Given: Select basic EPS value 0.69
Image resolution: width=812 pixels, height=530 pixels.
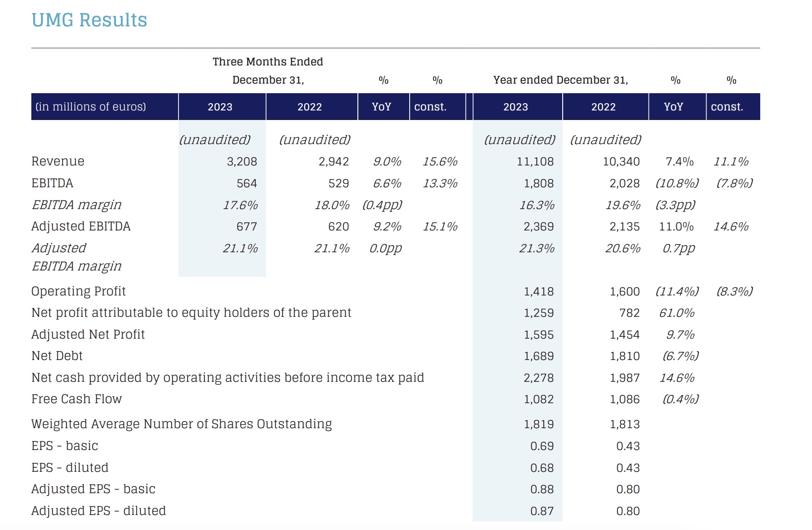Looking at the screenshot, I should coord(542,446).
